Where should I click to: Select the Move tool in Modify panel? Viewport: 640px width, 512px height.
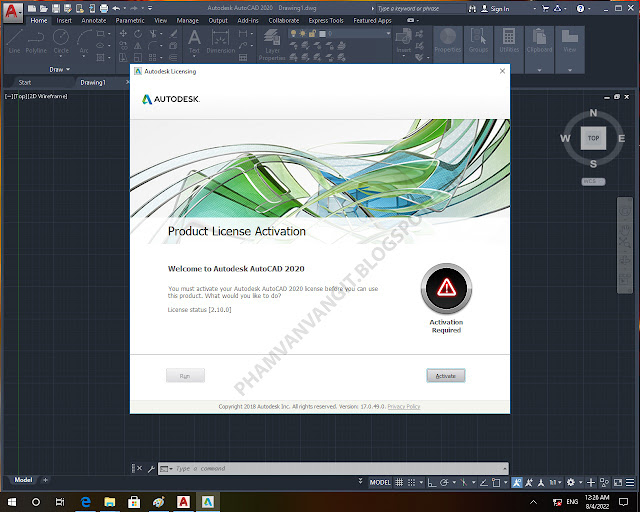123,33
